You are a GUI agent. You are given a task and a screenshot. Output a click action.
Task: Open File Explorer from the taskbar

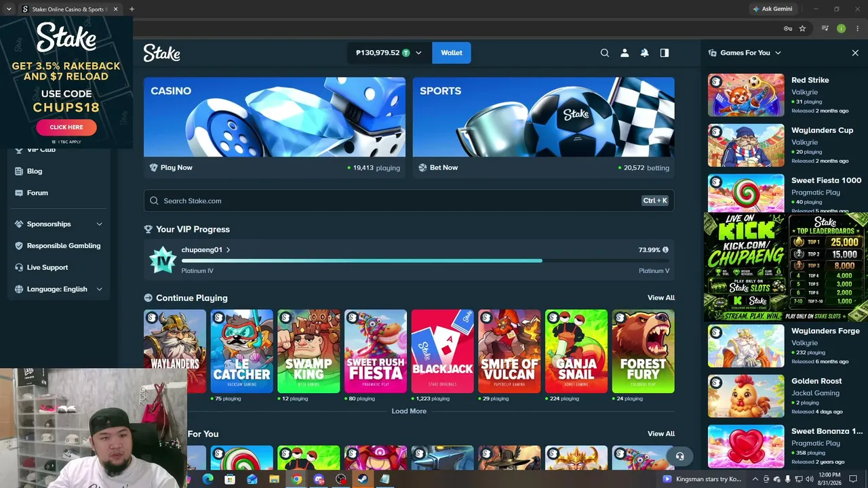point(274,479)
